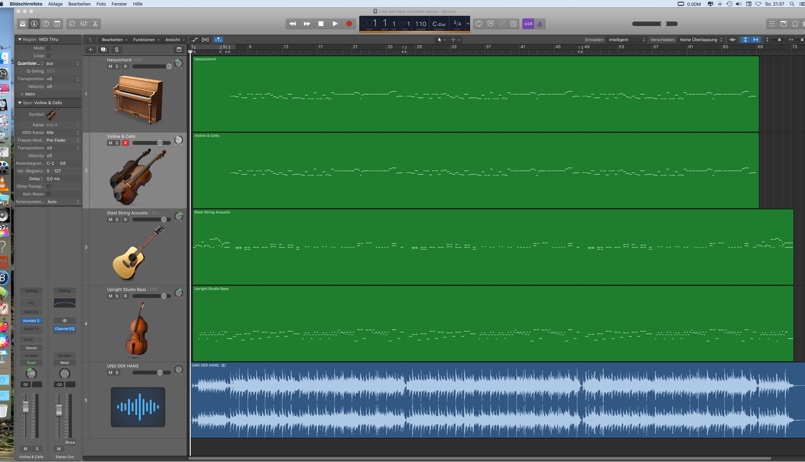This screenshot has width=805, height=462.
Task: Record-enable the Harpsichord track
Action: (125, 66)
